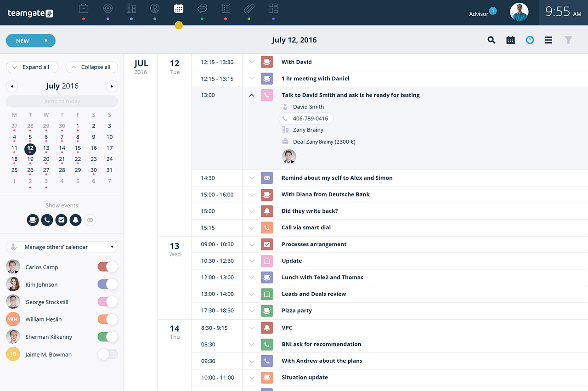This screenshot has height=391, width=588.
Task: Select July 31 in mini calendar
Action: point(109,170)
